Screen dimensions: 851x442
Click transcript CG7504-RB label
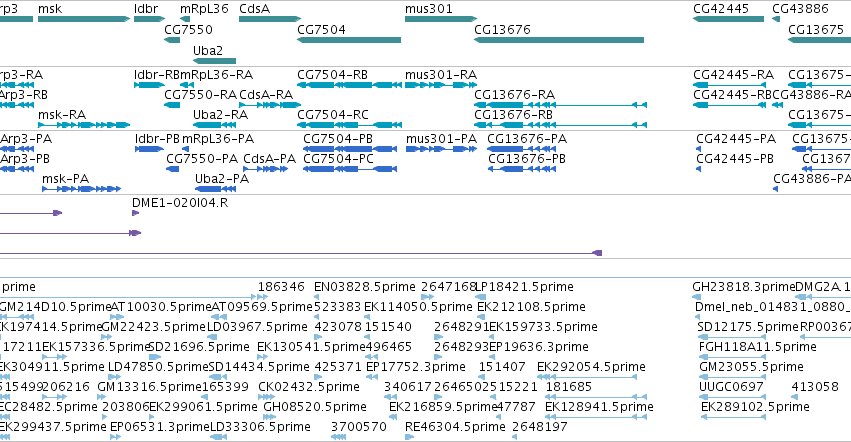click(x=332, y=74)
